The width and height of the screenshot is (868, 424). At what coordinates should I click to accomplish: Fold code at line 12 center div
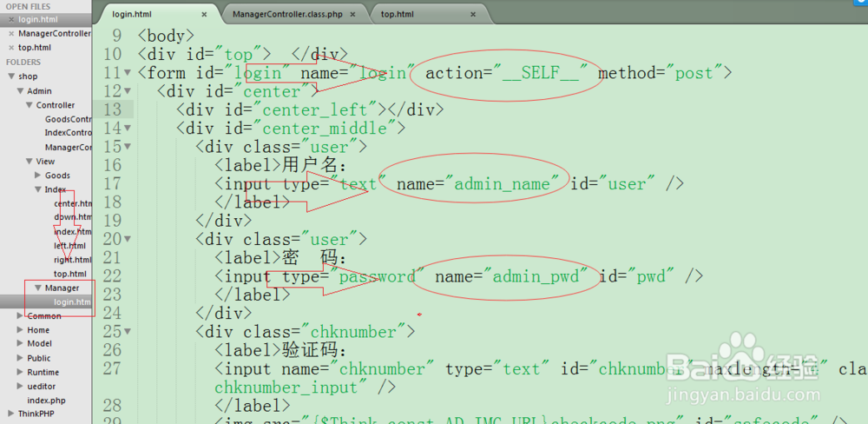point(128,91)
